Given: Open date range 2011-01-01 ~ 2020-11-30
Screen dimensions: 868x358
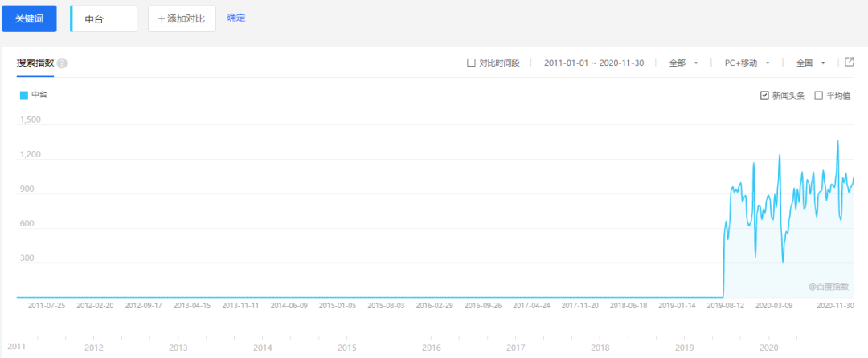Looking at the screenshot, I should [x=593, y=63].
